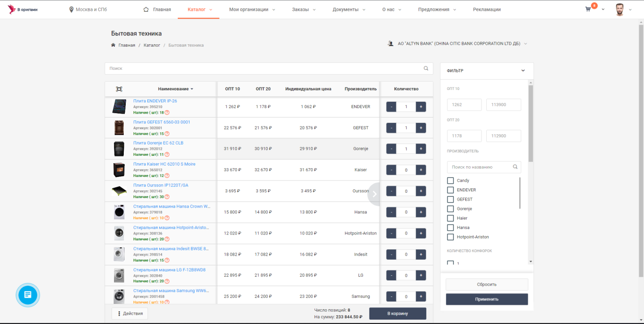644x324 pixels.
Task: Click the organization icon beside АО ALTYN BANK
Action: pos(391,44)
